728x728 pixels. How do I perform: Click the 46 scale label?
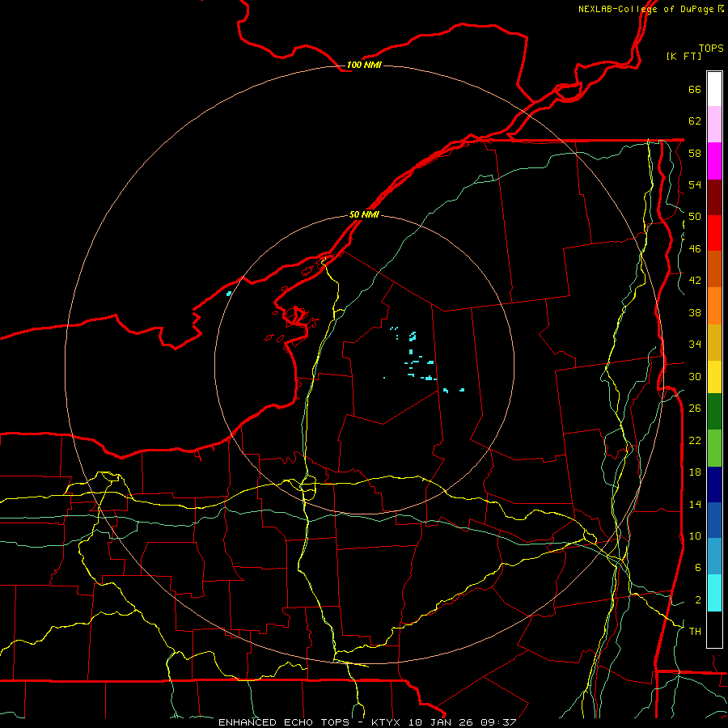click(x=695, y=249)
